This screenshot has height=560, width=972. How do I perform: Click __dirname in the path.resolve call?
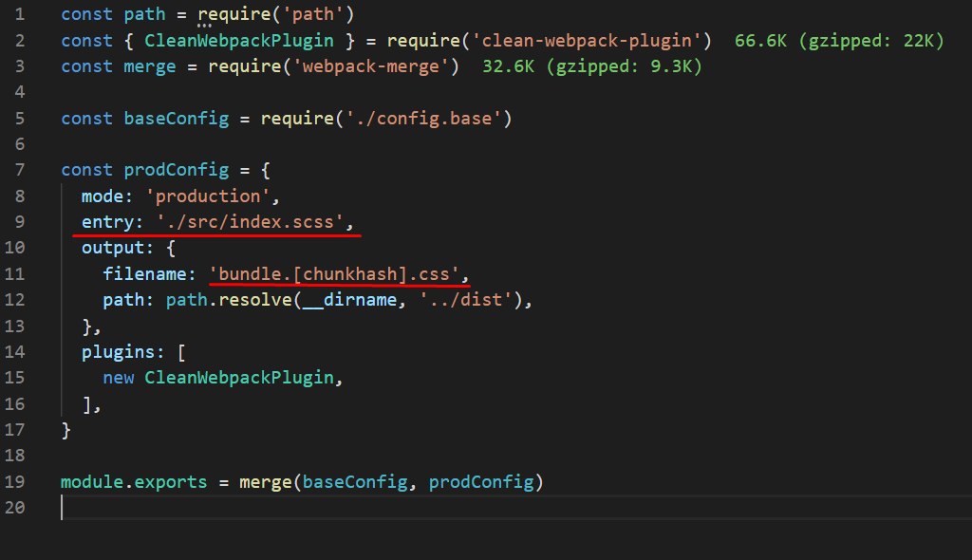pyautogui.click(x=349, y=300)
